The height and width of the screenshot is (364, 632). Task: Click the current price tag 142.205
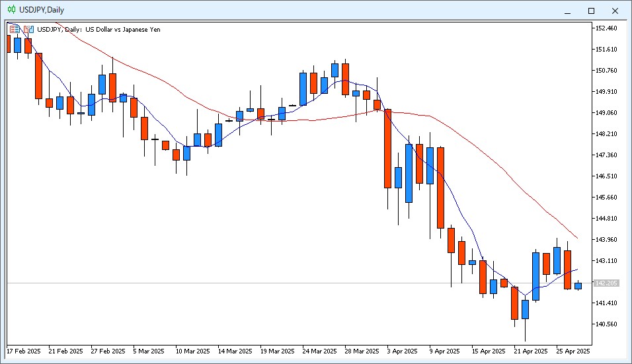tap(606, 283)
